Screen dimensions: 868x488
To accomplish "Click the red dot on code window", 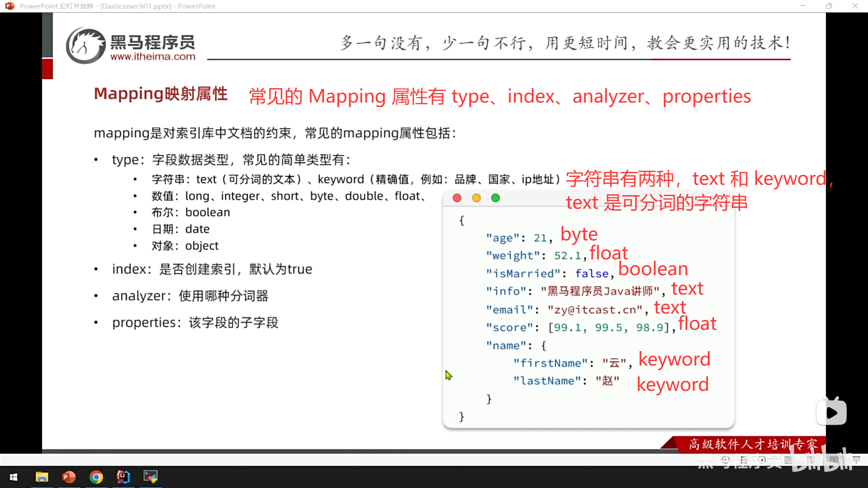I will pos(457,198).
